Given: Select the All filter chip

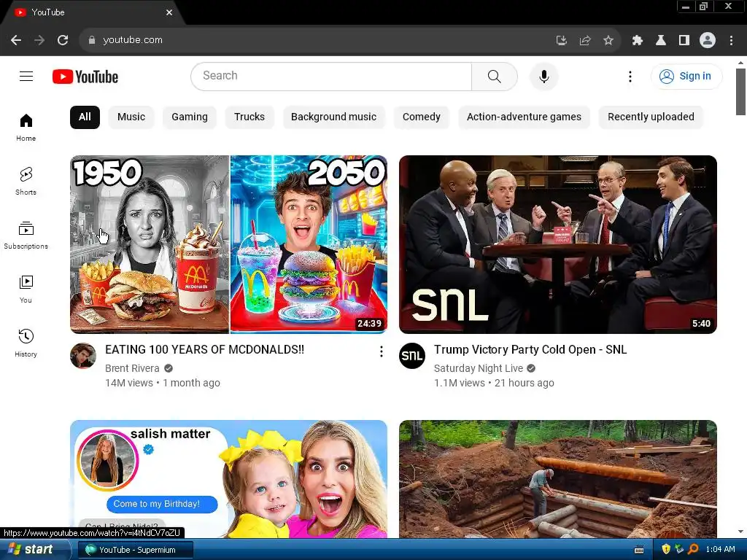Looking at the screenshot, I should point(85,117).
